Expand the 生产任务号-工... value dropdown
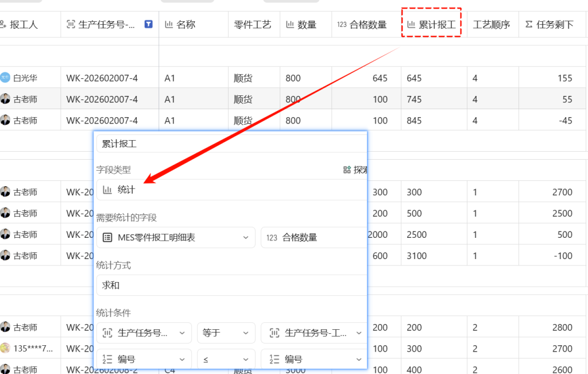The width and height of the screenshot is (588, 374). [x=314, y=333]
